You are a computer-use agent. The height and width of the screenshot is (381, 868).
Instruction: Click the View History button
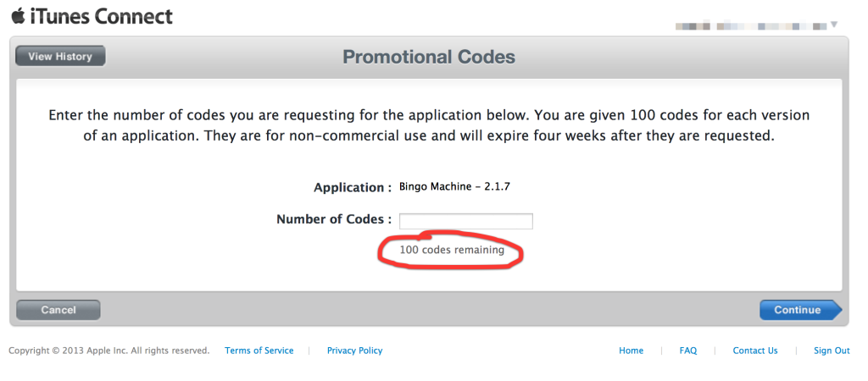pyautogui.click(x=59, y=57)
